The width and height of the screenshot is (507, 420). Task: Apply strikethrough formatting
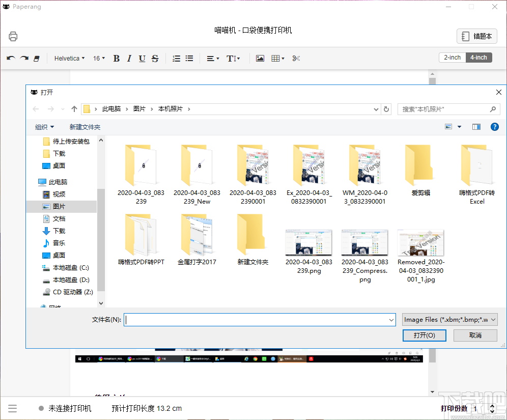pos(155,59)
